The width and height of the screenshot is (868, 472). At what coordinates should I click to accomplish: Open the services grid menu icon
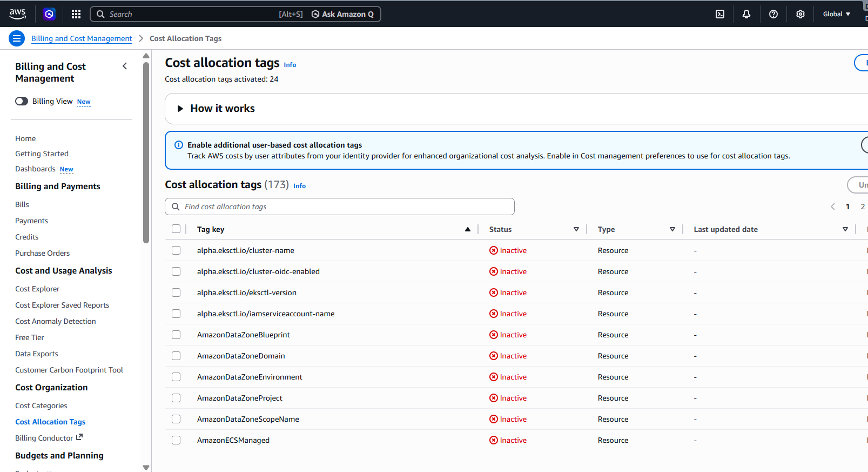(76, 14)
